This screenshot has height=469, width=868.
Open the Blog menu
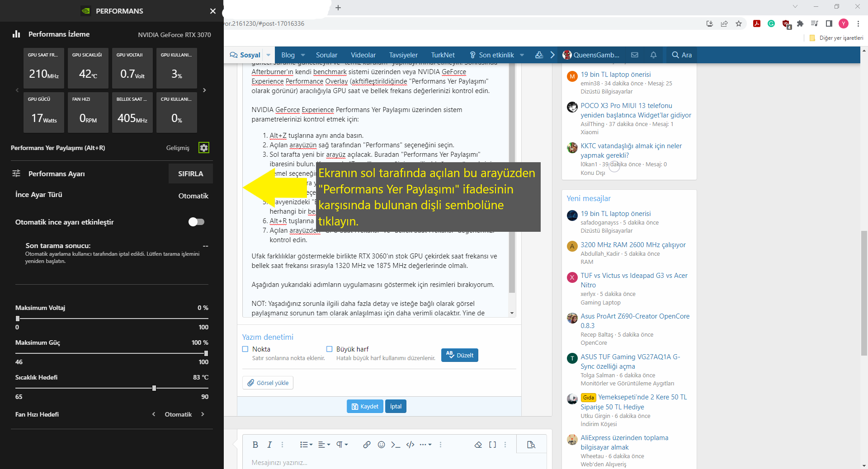tap(288, 55)
